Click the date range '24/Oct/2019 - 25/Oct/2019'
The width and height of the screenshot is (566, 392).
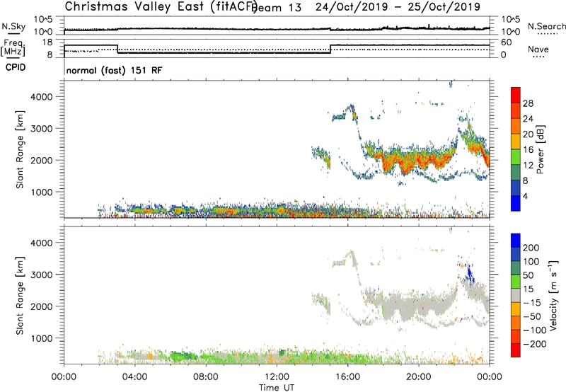point(398,7)
